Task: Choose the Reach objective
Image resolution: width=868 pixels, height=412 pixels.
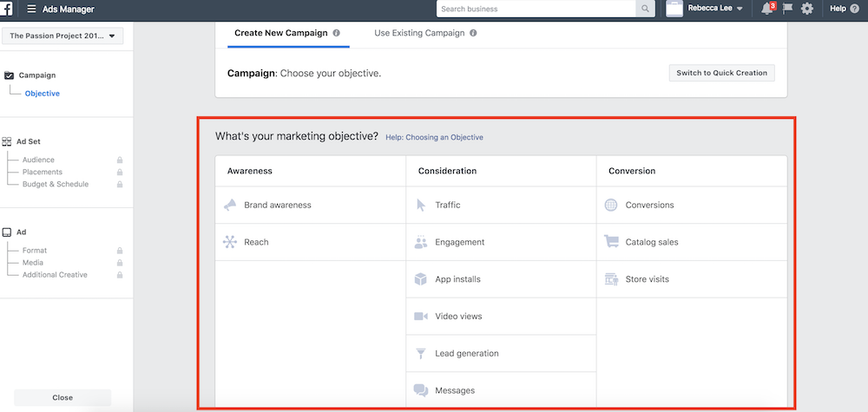Action: [311, 242]
